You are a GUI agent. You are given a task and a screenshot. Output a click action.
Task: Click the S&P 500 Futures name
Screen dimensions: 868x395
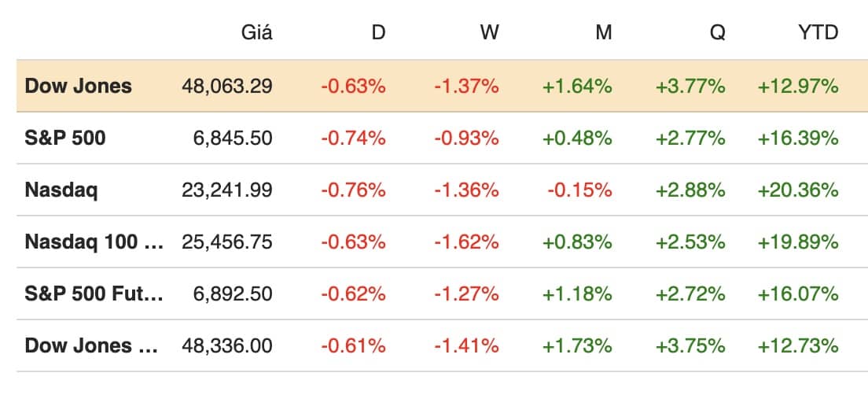point(94,293)
